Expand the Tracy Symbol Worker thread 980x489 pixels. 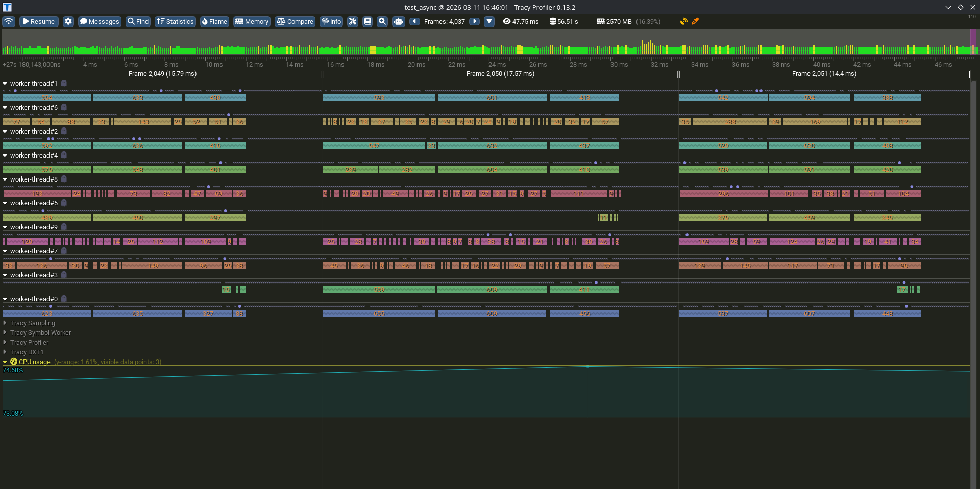coord(5,332)
